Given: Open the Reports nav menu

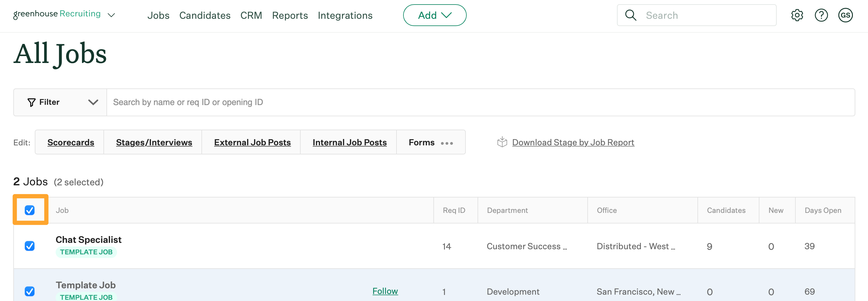Looking at the screenshot, I should 290,15.
